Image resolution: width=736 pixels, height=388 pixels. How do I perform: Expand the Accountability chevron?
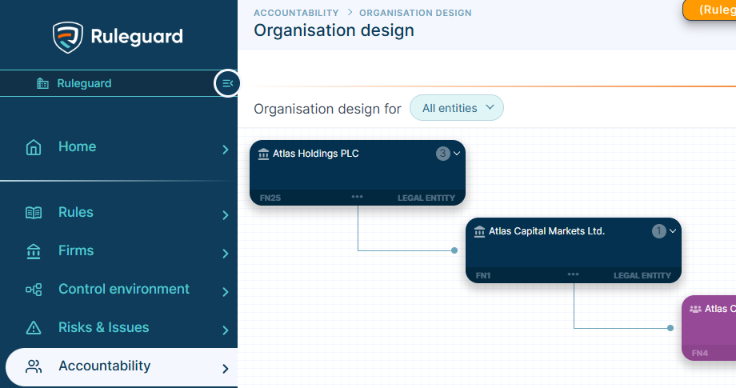click(225, 369)
